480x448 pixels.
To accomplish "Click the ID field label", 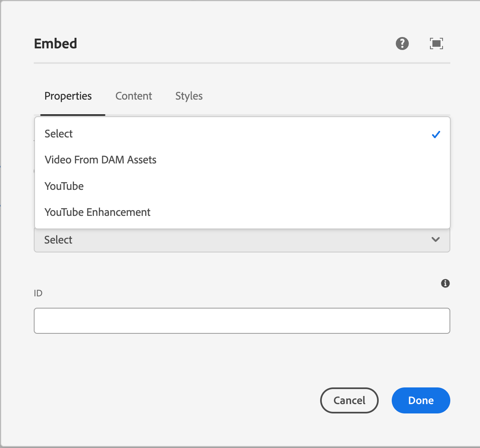I will coord(38,293).
